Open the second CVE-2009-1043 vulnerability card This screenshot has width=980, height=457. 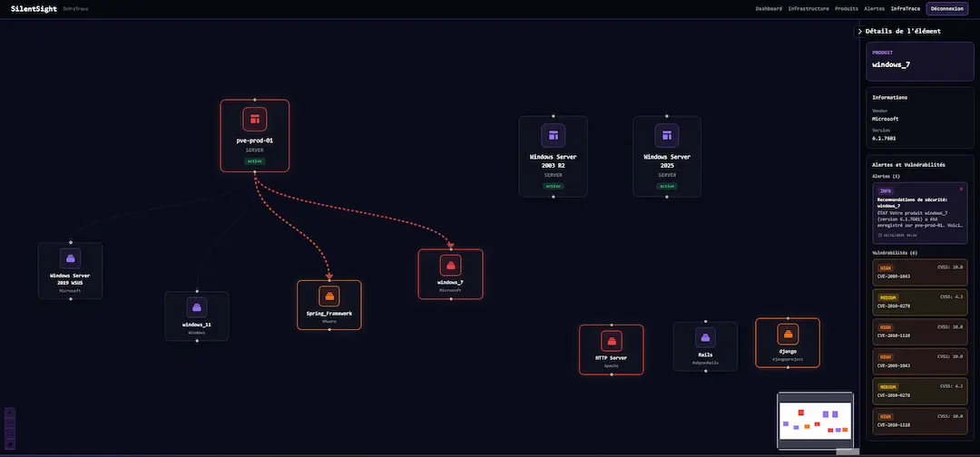tap(920, 361)
